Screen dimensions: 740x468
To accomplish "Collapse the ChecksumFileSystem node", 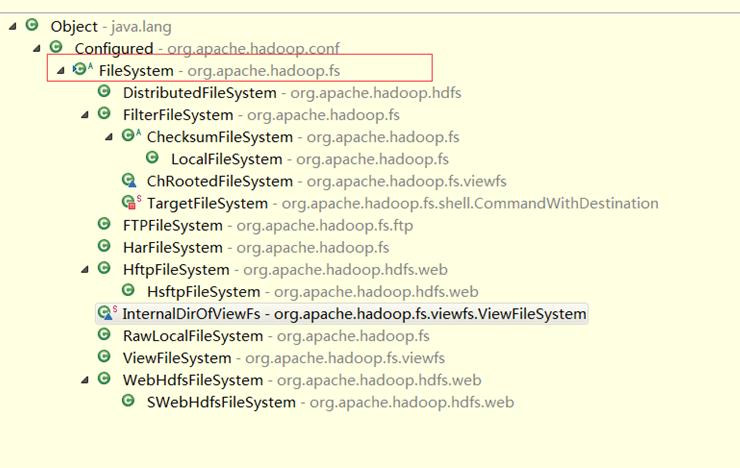I will click(109, 137).
